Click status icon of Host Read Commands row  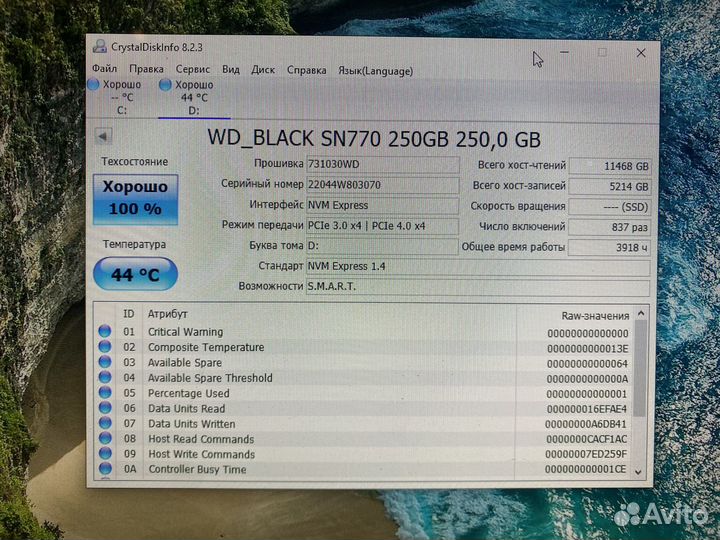point(105,438)
